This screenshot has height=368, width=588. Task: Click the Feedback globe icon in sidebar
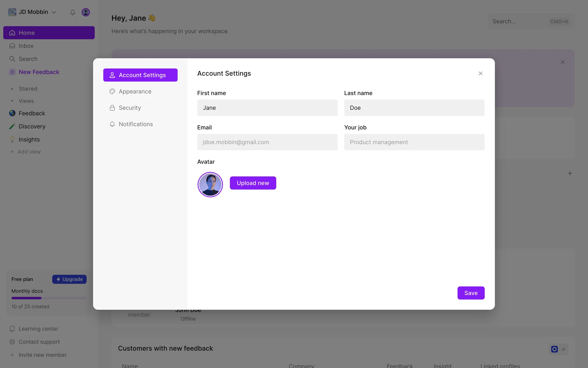[x=12, y=113]
